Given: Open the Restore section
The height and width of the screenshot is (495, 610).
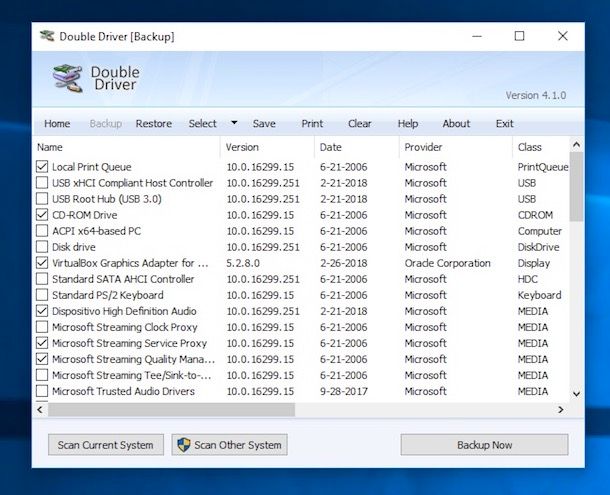Looking at the screenshot, I should pyautogui.click(x=154, y=123).
